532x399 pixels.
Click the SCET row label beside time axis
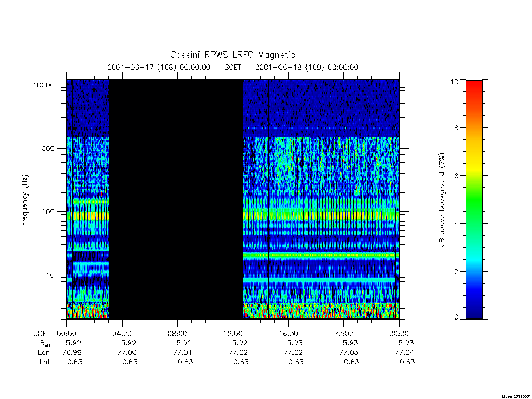pyautogui.click(x=42, y=334)
